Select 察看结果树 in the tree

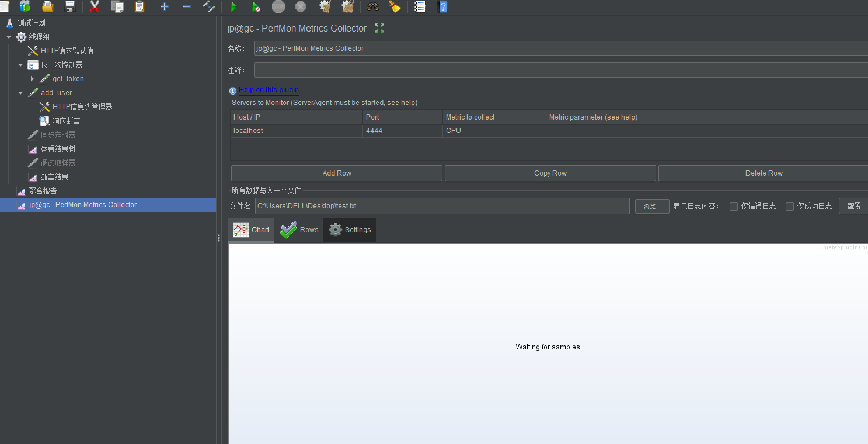[x=58, y=149]
